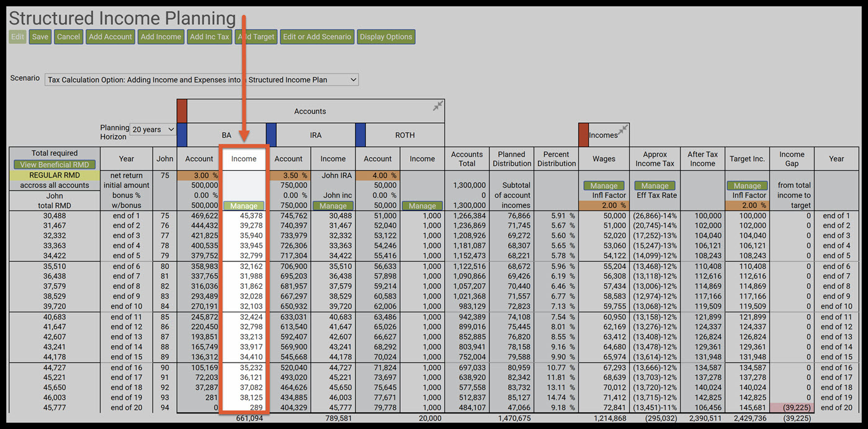This screenshot has height=429, width=868.
Task: Click the IRA account header
Action: point(316,135)
